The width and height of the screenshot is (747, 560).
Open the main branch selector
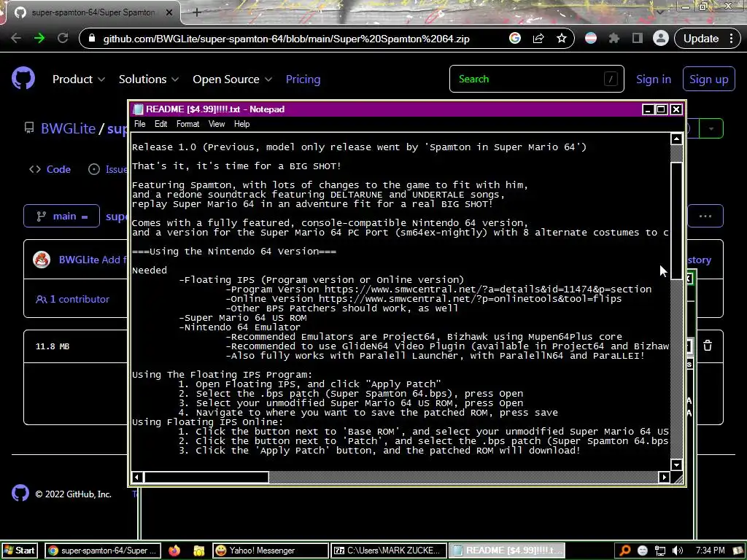tap(61, 216)
